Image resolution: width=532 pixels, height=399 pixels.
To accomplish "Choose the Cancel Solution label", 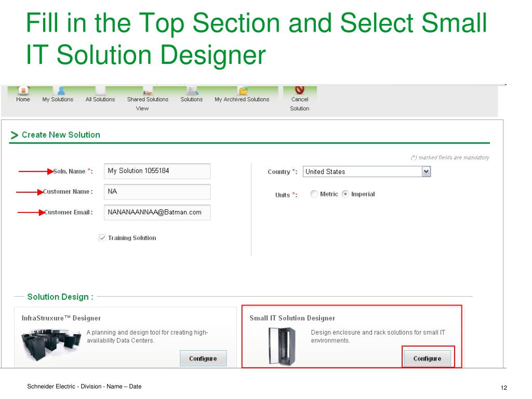I will (300, 104).
